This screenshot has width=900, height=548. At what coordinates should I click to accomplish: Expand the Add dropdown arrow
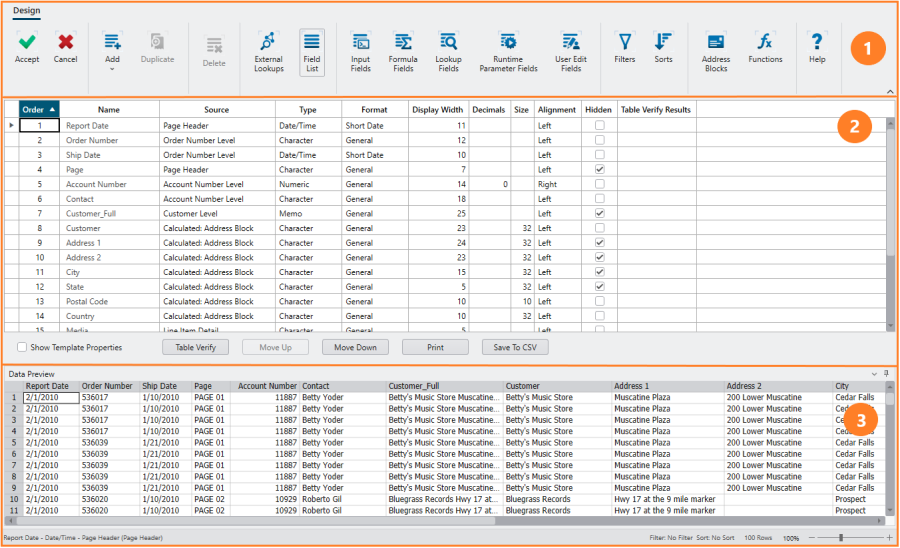point(112,69)
